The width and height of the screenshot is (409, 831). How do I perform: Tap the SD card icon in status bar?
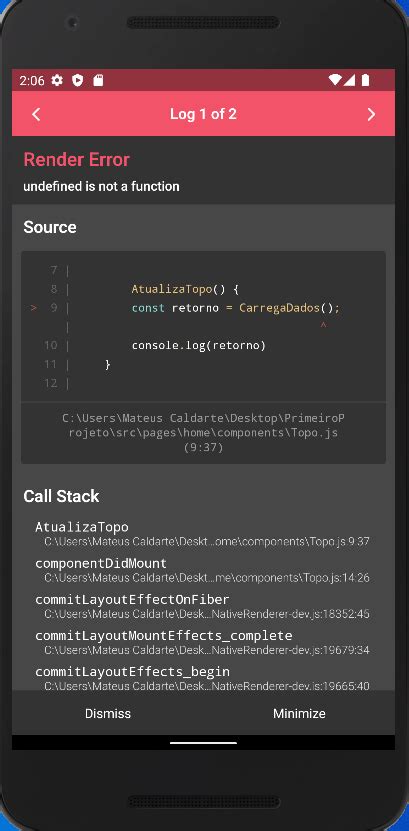click(x=98, y=80)
